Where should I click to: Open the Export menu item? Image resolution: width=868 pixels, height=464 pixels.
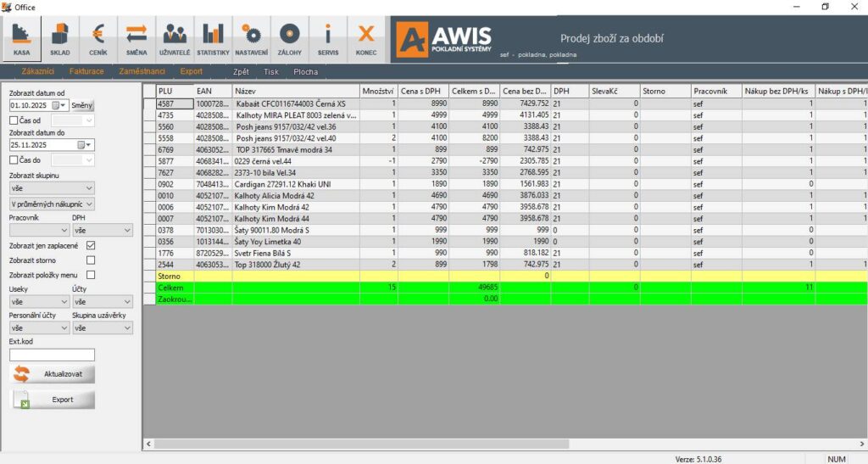[x=191, y=71]
